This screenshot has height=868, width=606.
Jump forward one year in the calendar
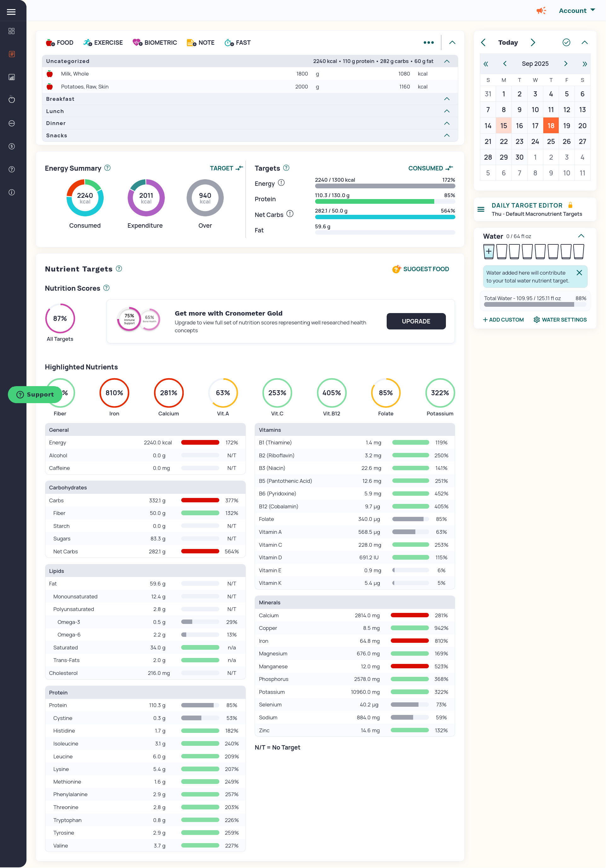tap(585, 64)
